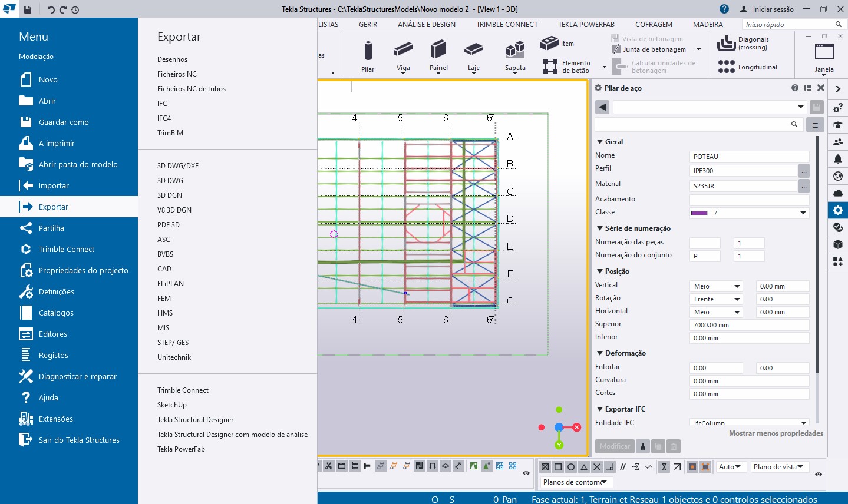The image size is (848, 504).
Task: Open the notifications bell in side pane
Action: click(837, 159)
